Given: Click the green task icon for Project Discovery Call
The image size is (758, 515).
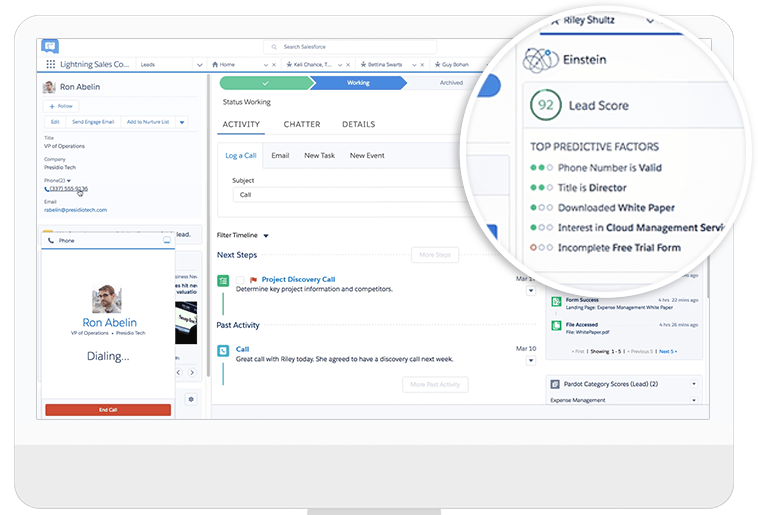Looking at the screenshot, I should pyautogui.click(x=223, y=280).
